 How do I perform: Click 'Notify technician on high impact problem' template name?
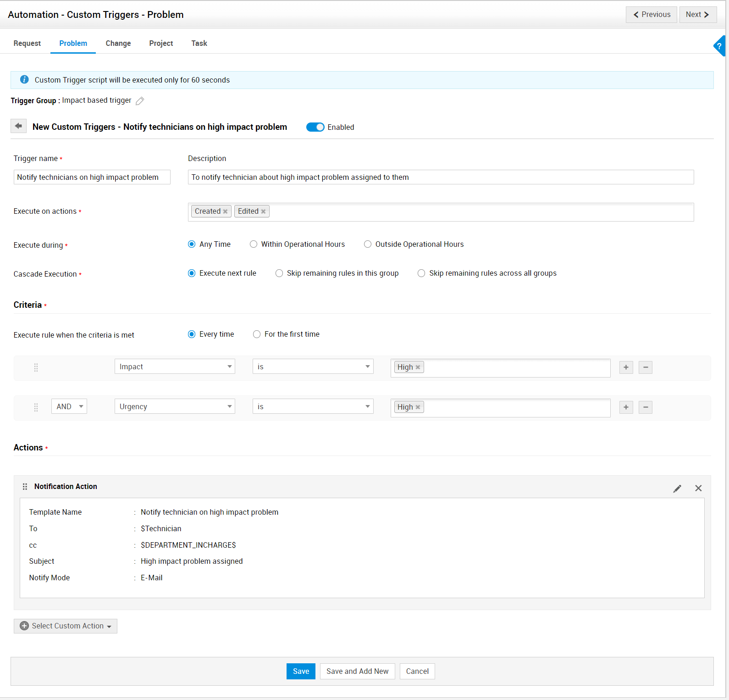[x=210, y=512]
